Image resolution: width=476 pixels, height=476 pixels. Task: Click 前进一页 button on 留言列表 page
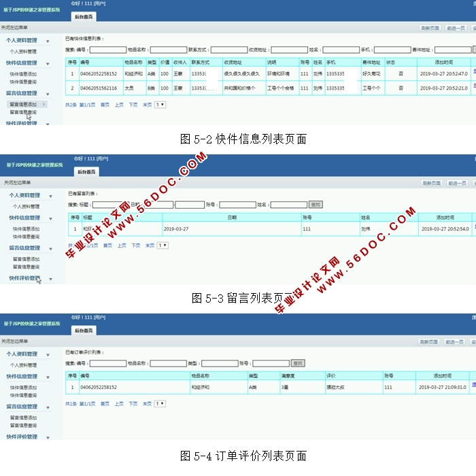(x=457, y=184)
